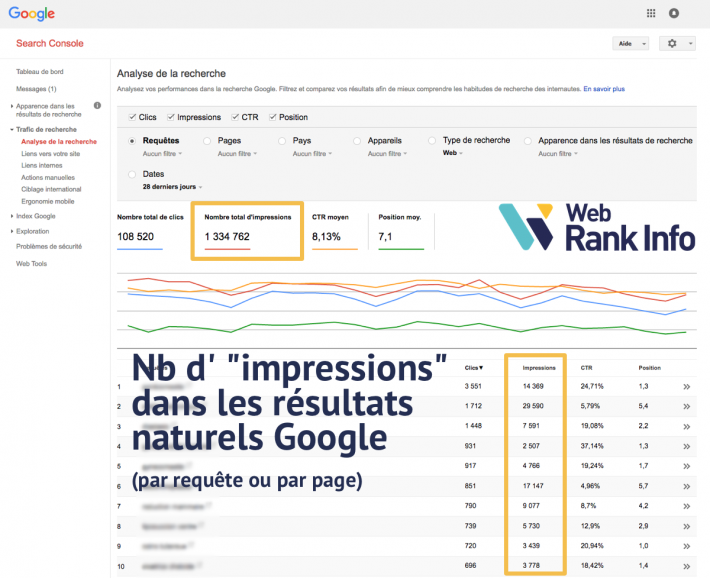This screenshot has height=578, width=710.
Task: Open details arrows for row 5
Action: (x=686, y=466)
